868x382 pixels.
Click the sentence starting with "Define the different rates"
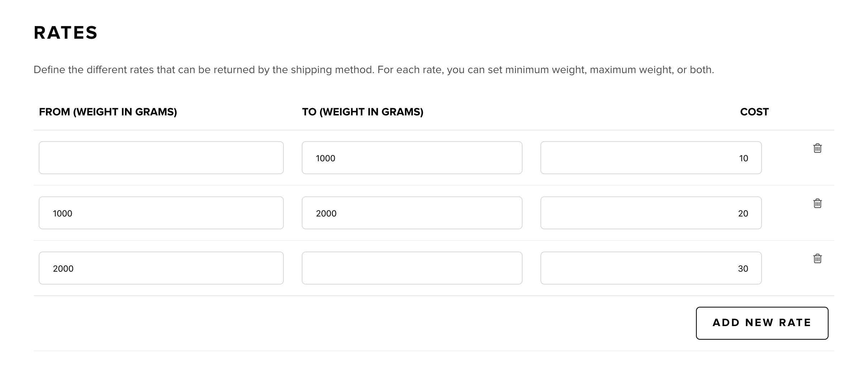click(204, 70)
